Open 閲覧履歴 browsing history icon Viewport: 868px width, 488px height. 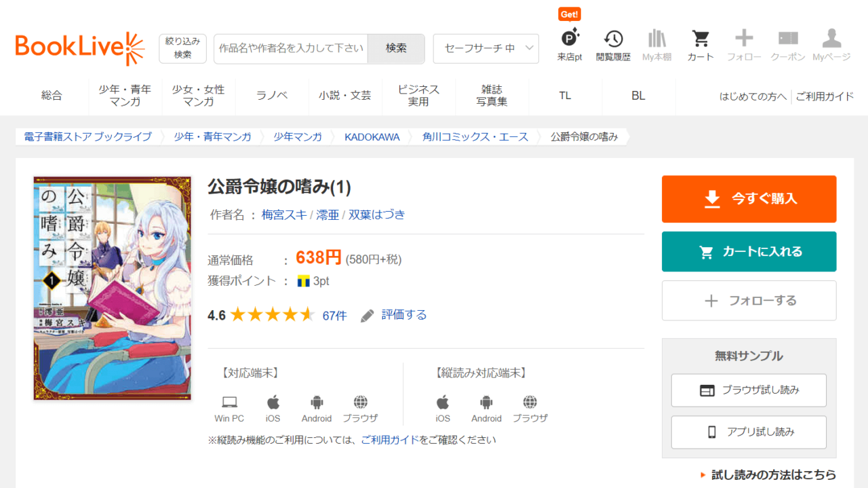613,39
